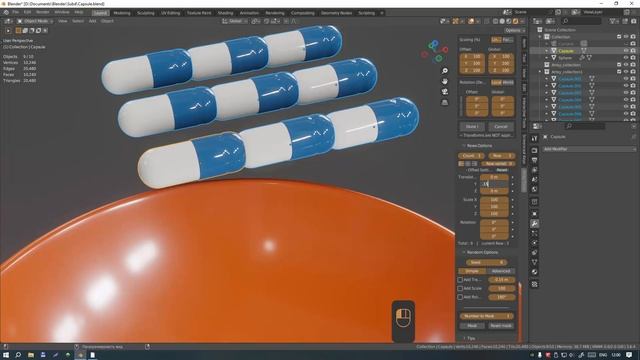This screenshot has width=640, height=360.
Task: Select the Simple random mode toggle
Action: click(x=472, y=271)
